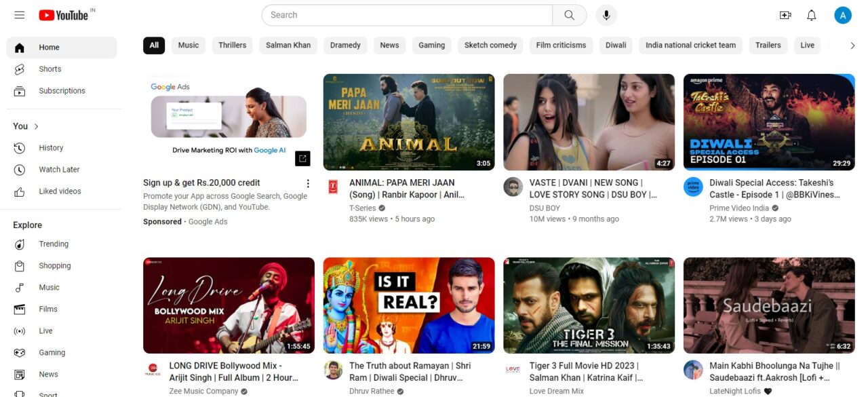Select the Film criticisms chip
Screen dimensions: 868x397
click(x=561, y=45)
